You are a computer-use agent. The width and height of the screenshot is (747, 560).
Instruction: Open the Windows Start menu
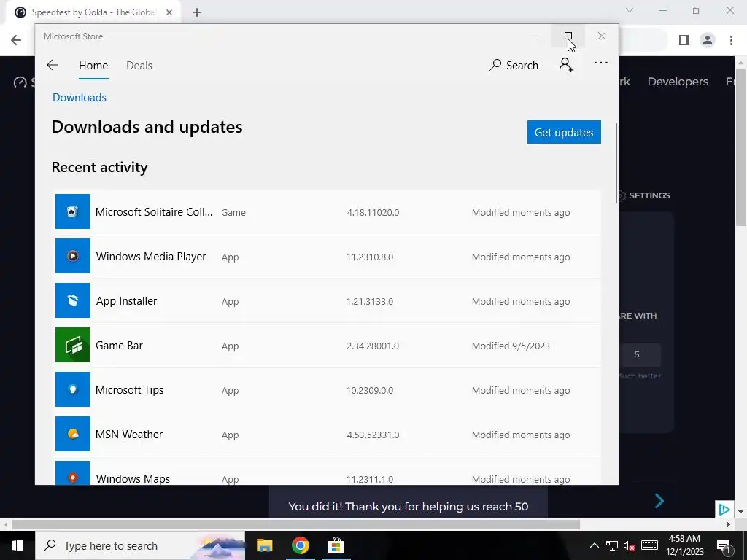18,545
